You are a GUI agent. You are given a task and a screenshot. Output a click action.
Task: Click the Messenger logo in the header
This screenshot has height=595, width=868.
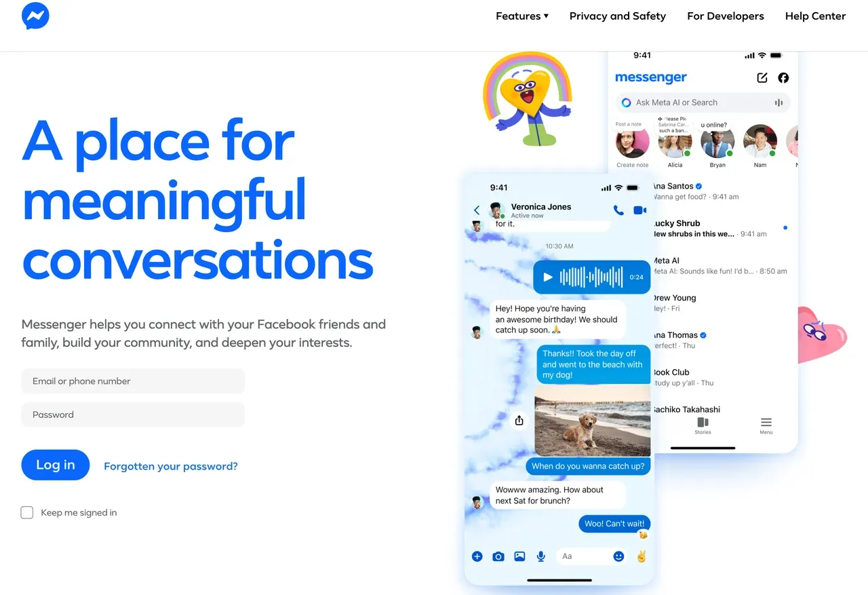coord(35,16)
